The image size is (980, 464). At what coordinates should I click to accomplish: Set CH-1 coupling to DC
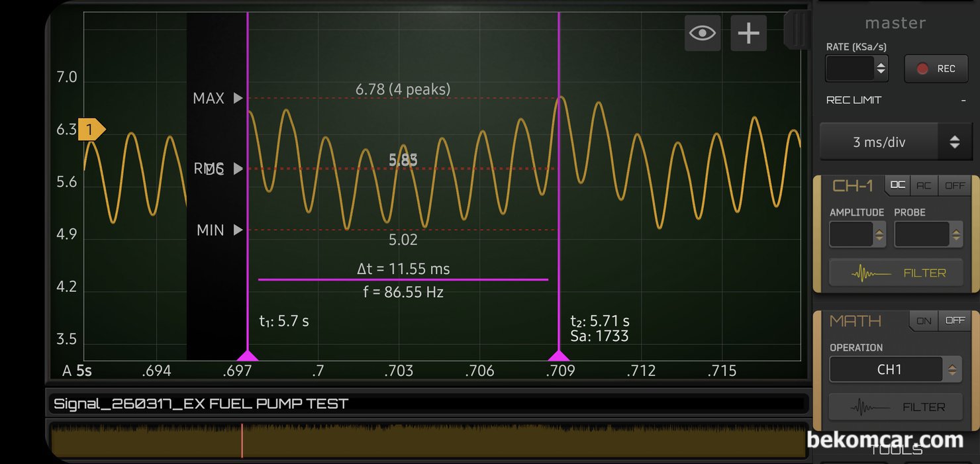pos(897,185)
